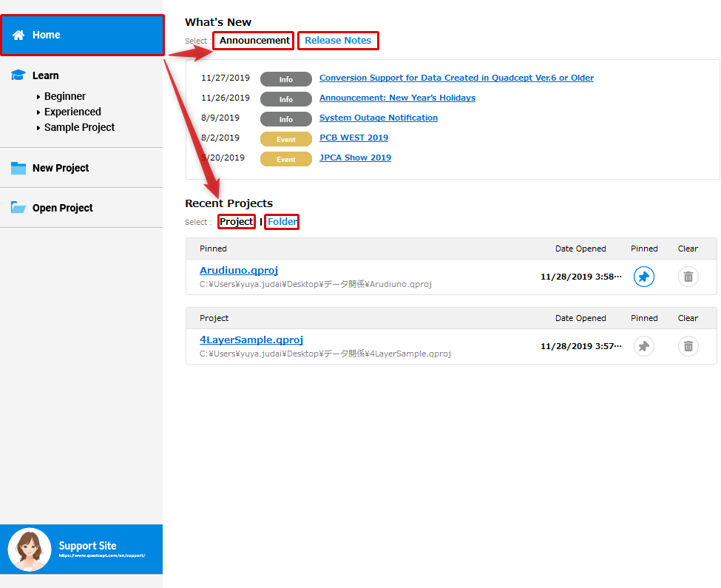721x588 pixels.
Task: Read the System Outage Notification announcement
Action: click(379, 118)
